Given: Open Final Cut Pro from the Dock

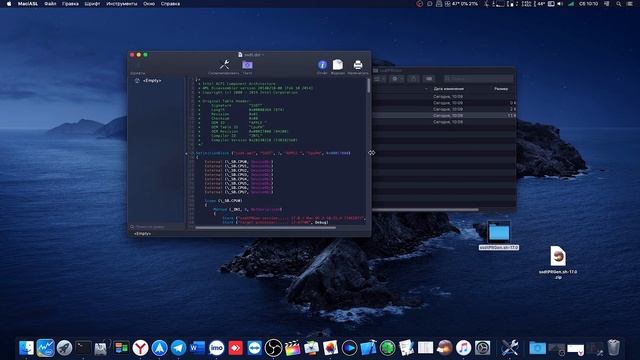Looking at the screenshot, I should coord(292,348).
